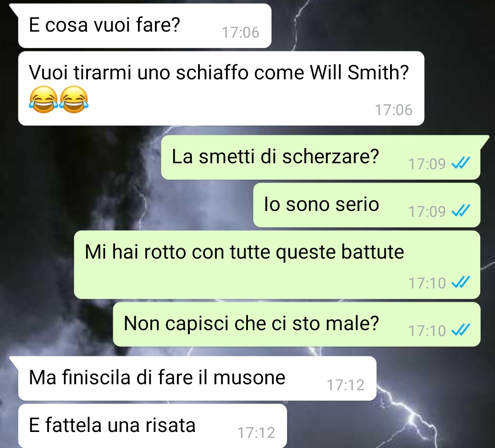Tap the blue ticks on "Non capisci che ci sto male?"
Image resolution: width=495 pixels, height=448 pixels.
(461, 330)
